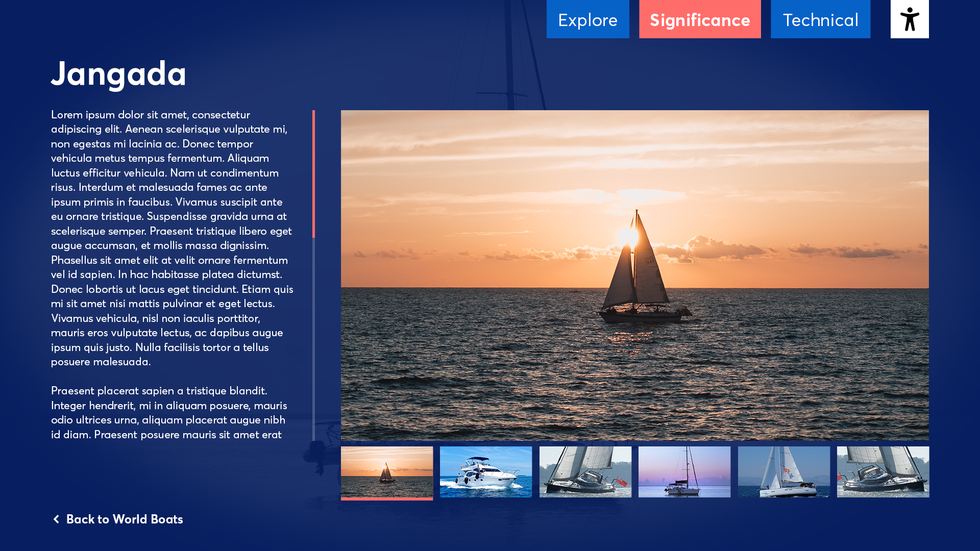Viewport: 980px width, 551px height.
Task: Select the white motor yacht thumbnail
Action: pos(485,472)
